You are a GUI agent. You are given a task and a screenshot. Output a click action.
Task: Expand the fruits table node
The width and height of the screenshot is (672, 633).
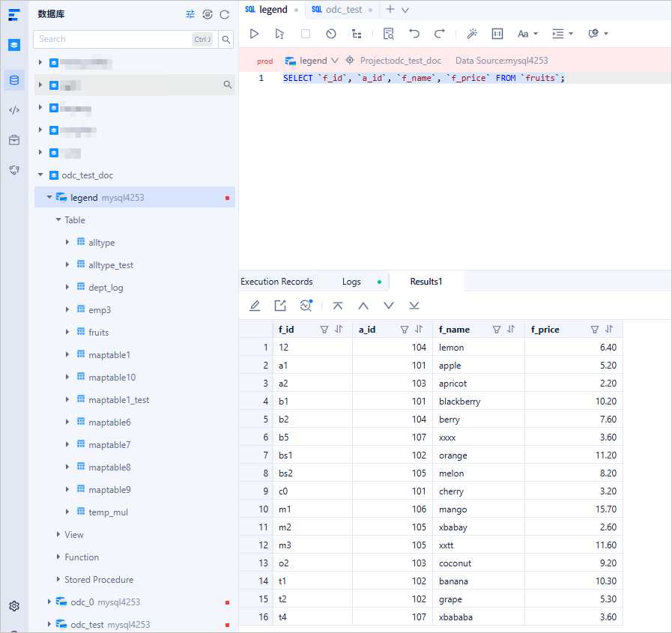click(x=67, y=333)
